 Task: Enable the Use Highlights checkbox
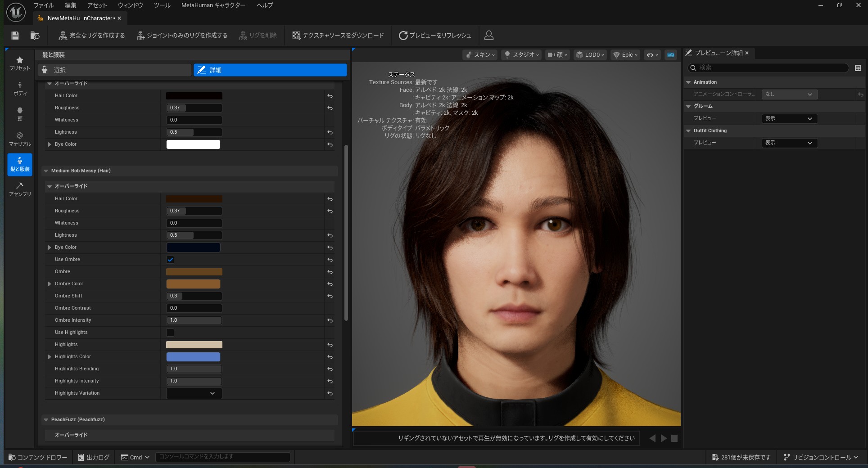170,333
